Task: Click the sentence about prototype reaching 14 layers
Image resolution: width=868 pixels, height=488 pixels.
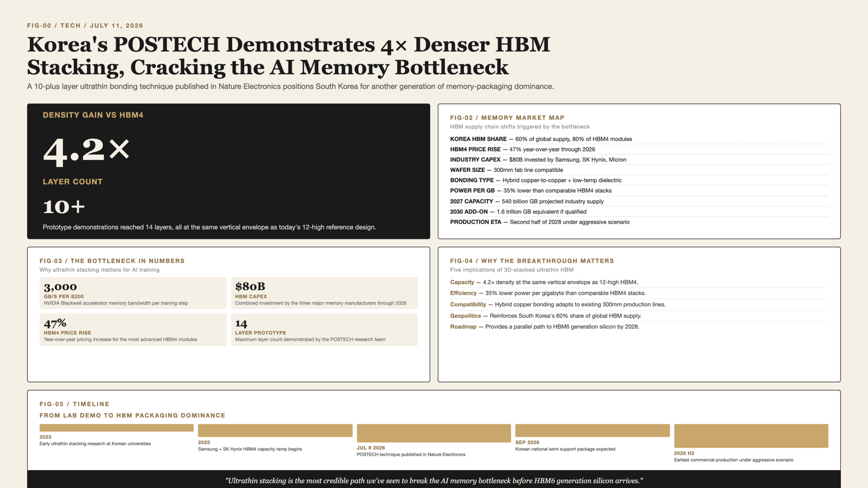Action: [209, 227]
